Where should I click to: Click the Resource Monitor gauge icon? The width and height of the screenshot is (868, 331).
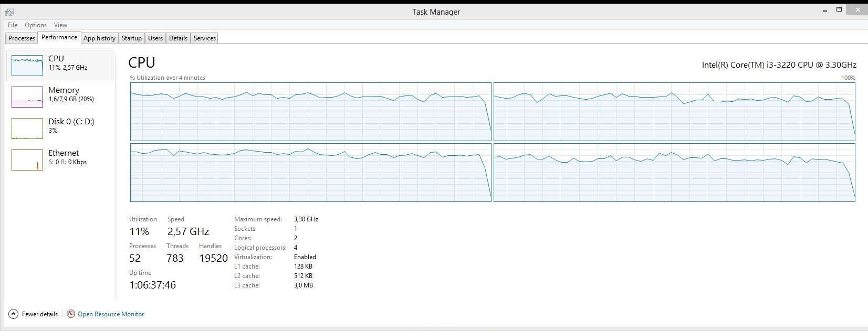point(71,314)
